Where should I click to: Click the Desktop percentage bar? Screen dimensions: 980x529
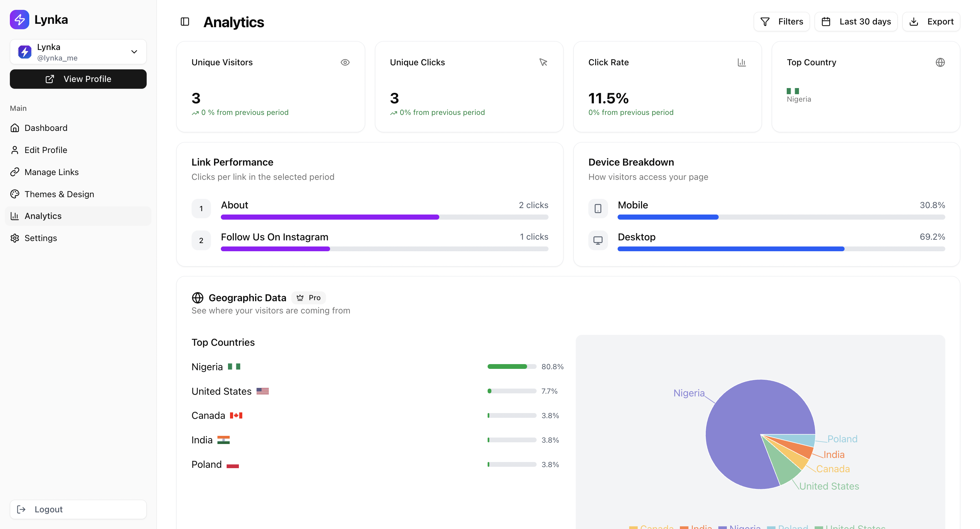click(x=781, y=249)
